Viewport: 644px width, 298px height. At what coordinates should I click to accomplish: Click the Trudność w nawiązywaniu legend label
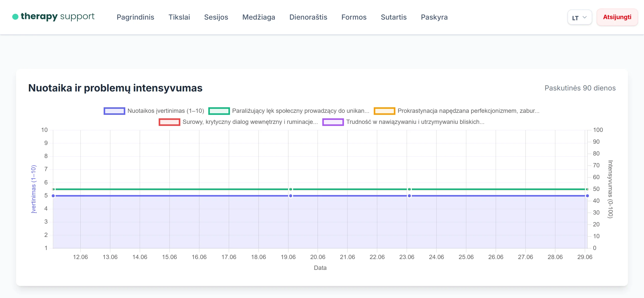tap(415, 122)
